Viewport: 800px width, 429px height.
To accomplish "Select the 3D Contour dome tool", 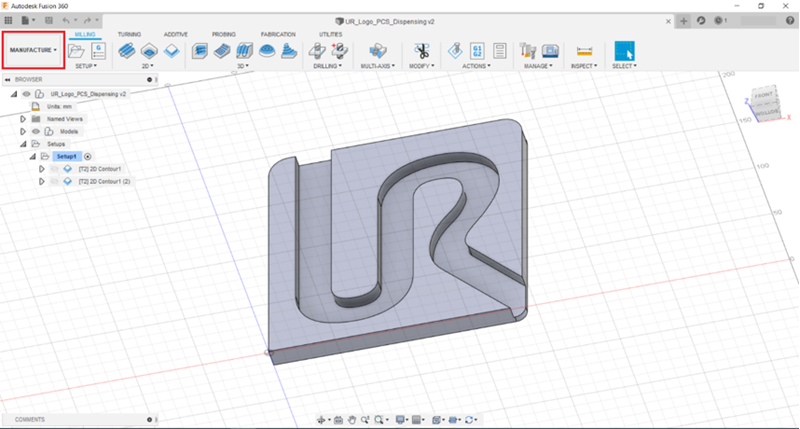I will pos(267,51).
